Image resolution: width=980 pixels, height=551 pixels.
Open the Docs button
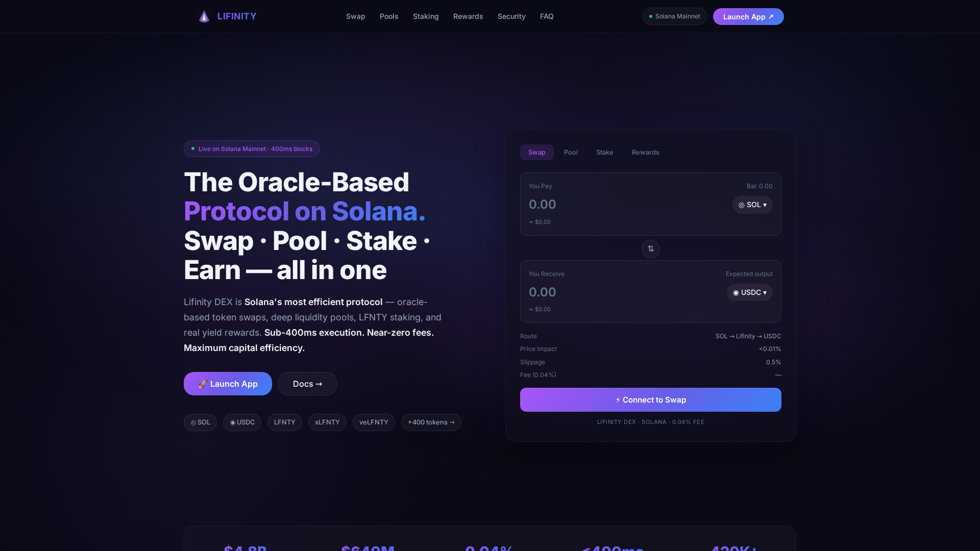pos(307,384)
